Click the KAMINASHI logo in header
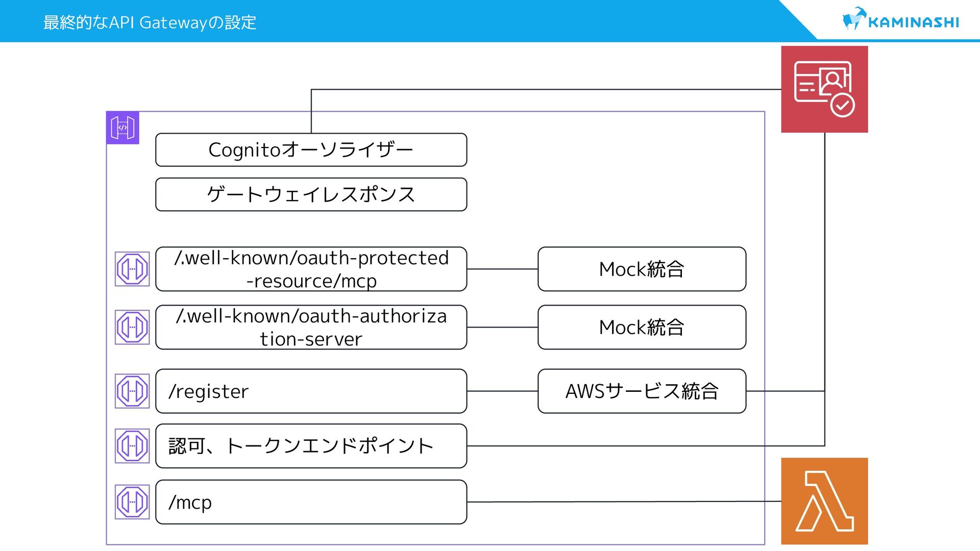This screenshot has width=980, height=551. pyautogui.click(x=900, y=20)
